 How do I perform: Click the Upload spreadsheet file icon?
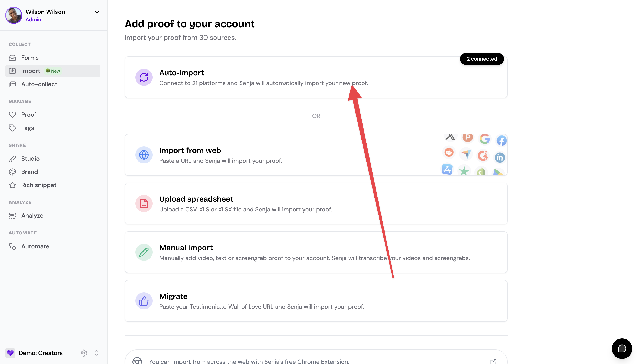[x=144, y=204]
